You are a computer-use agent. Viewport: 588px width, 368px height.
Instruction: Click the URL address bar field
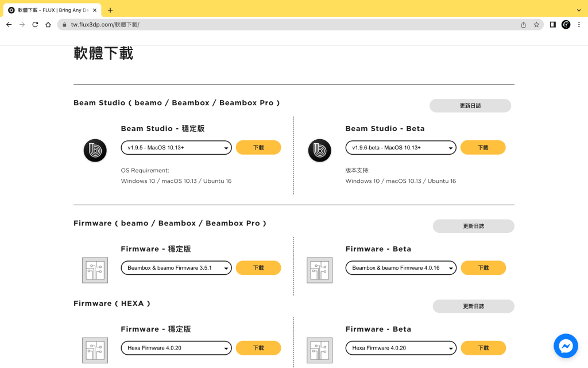point(287,25)
